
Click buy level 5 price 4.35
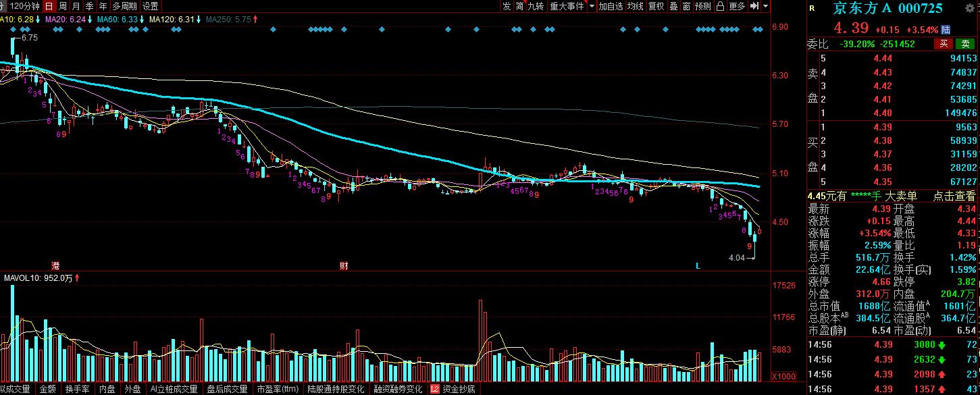tap(882, 182)
